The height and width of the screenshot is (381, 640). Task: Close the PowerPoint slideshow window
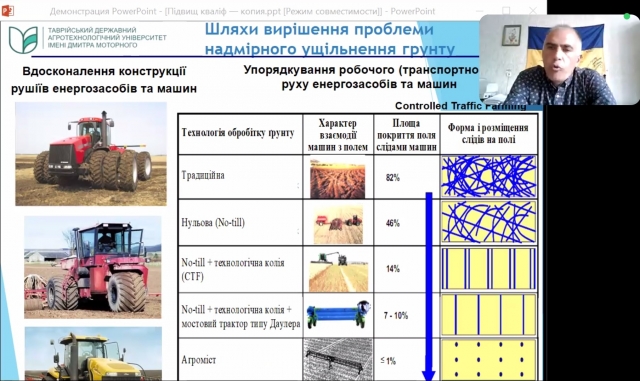pyautogui.click(x=533, y=11)
